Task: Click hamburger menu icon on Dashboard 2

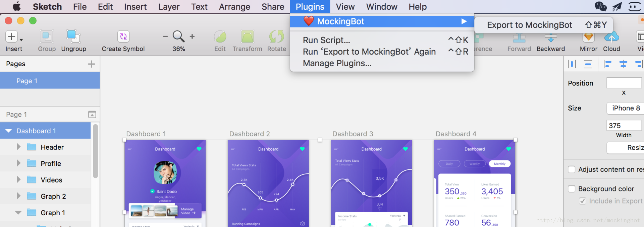Action: 233,149
